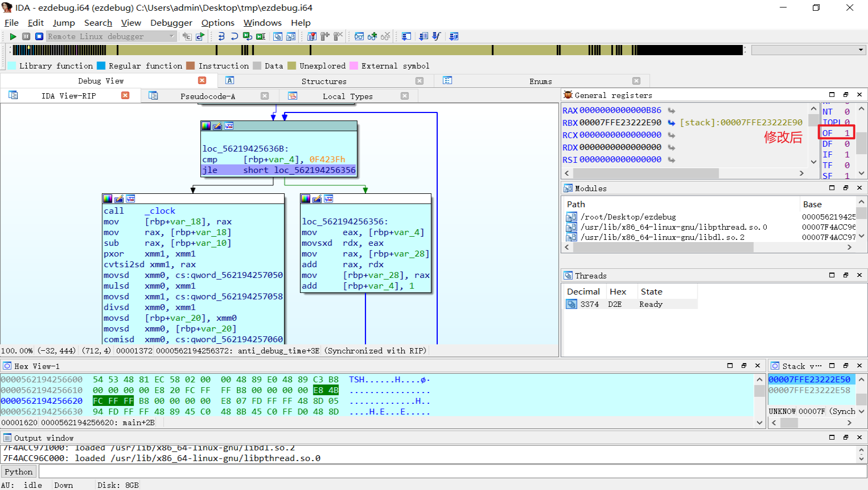Viewport: 868px width, 490px height.
Task: Expand the Stack view synchronization dropdown
Action: click(861, 411)
